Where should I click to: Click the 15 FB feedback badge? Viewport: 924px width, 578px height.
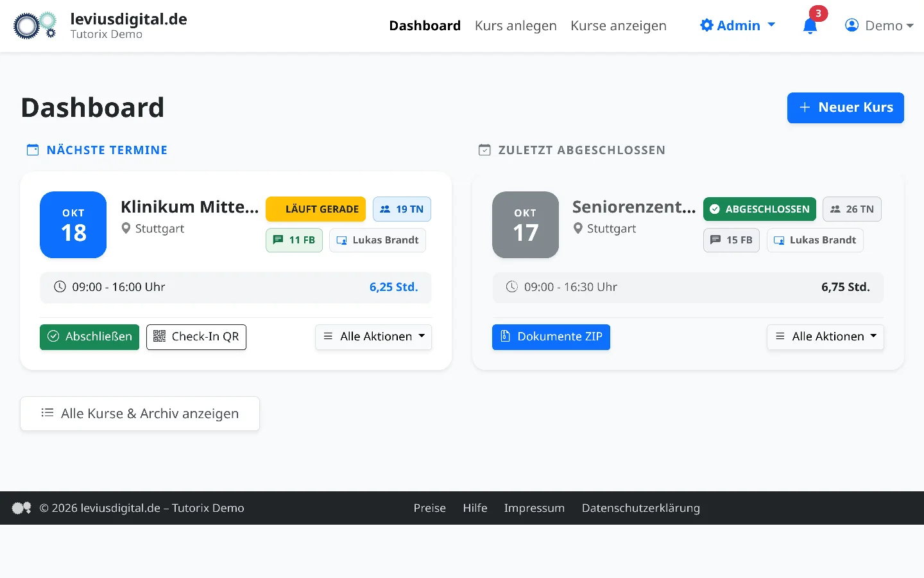[x=732, y=240]
